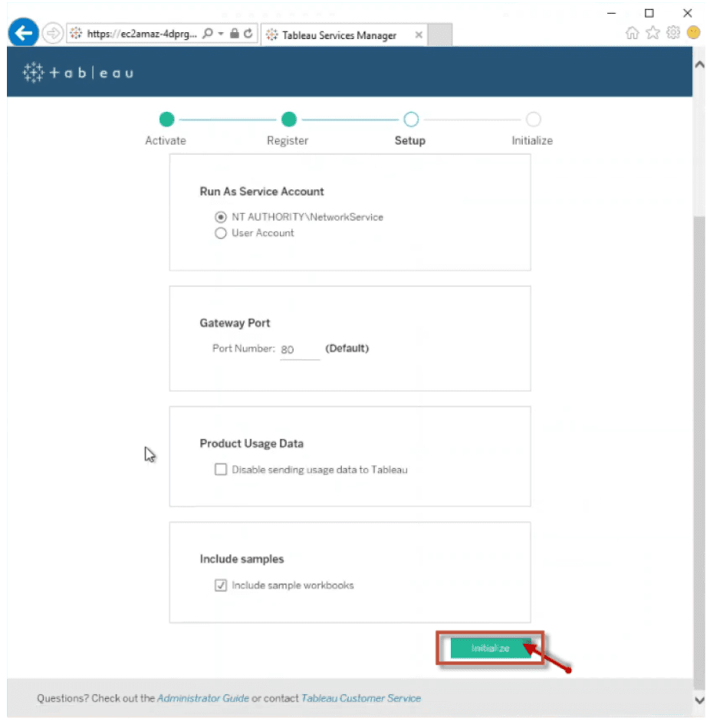Uncheck Include sample workbooks checkbox
Image resolution: width=710 pixels, height=728 pixels.
click(x=221, y=585)
